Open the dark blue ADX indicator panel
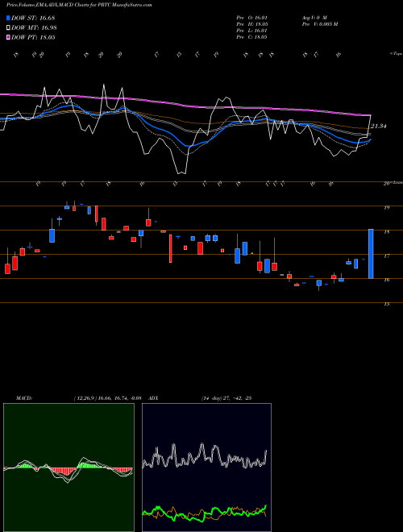 click(206, 468)
